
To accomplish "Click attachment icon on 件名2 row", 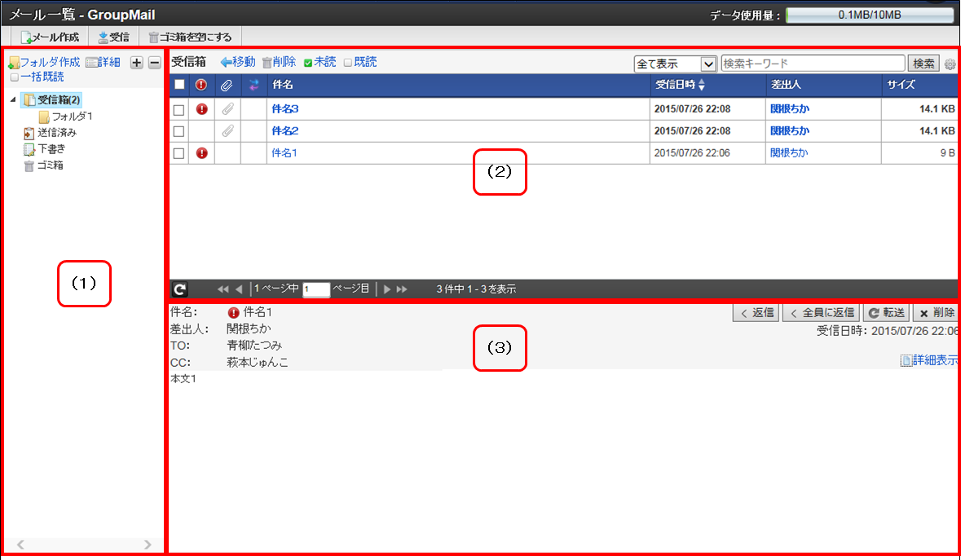I will point(227,131).
